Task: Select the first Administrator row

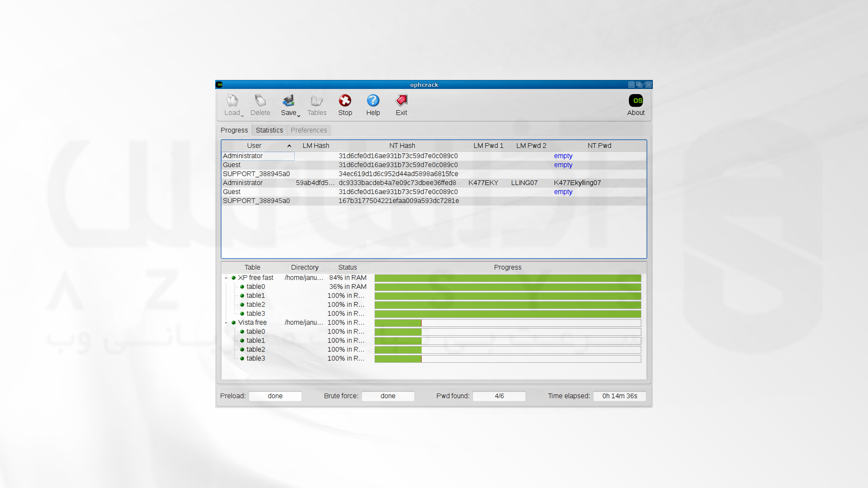Action: (434, 156)
